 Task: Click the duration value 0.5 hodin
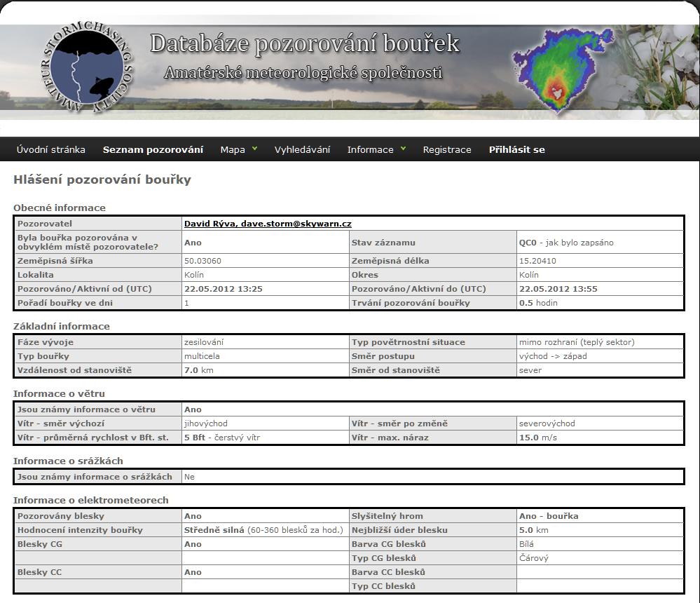538,303
